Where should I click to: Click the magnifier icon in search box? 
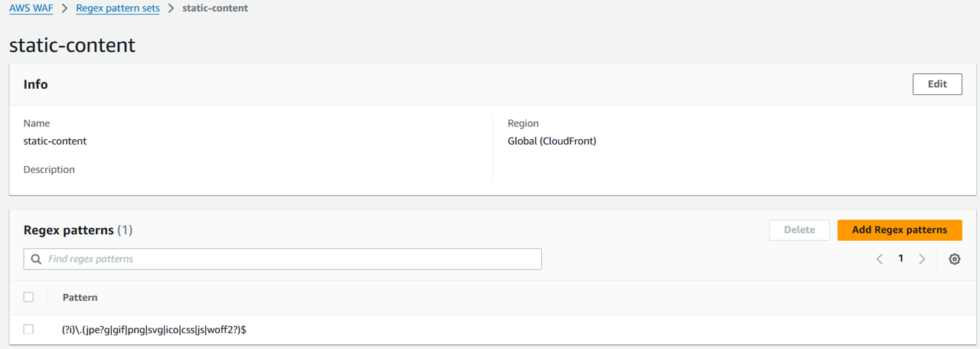pyautogui.click(x=36, y=259)
